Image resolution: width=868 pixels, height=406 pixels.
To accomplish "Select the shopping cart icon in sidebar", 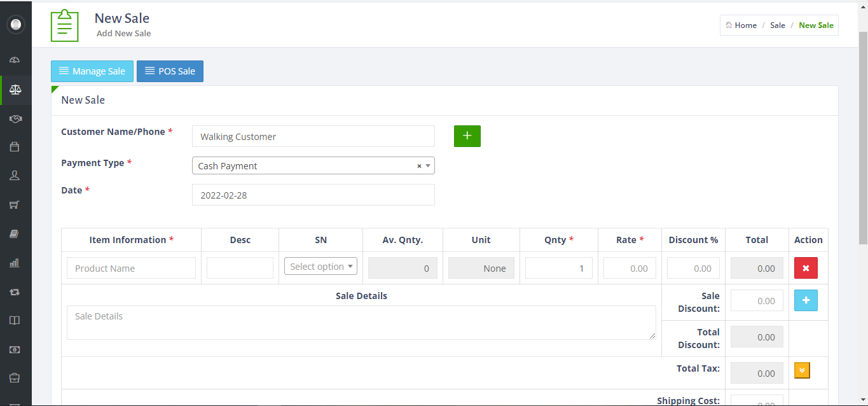I will [14, 204].
